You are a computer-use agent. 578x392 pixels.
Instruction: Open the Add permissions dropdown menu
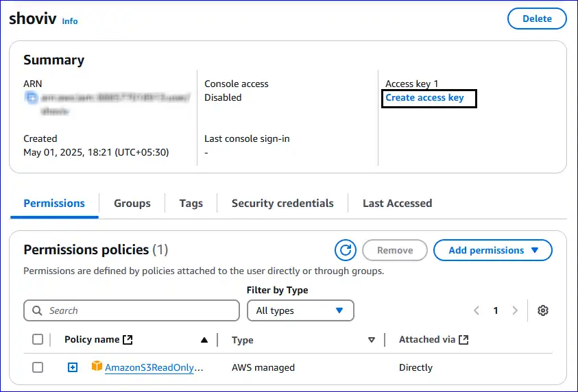coord(493,250)
